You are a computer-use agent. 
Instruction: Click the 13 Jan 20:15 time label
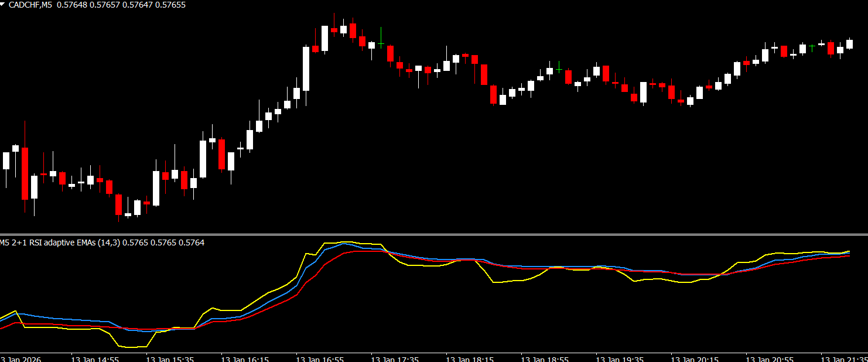point(695,357)
